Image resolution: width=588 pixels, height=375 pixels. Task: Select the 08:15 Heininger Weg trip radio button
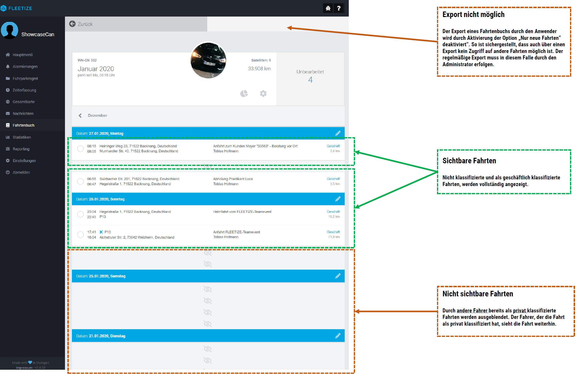[80, 148]
